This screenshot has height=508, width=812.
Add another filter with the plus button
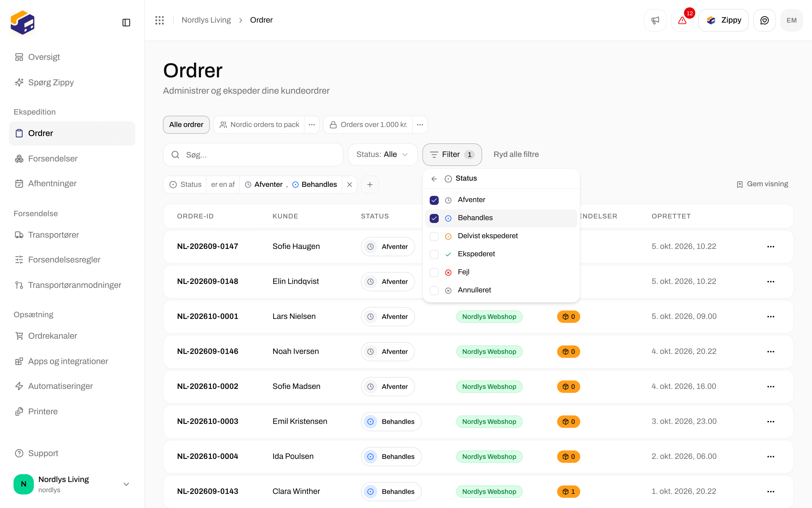point(370,185)
